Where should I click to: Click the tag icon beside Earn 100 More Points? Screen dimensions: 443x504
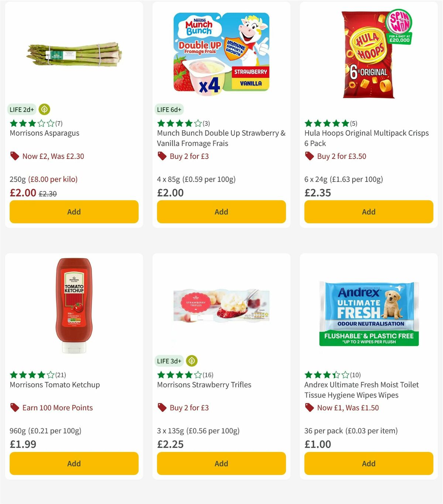pyautogui.click(x=14, y=408)
